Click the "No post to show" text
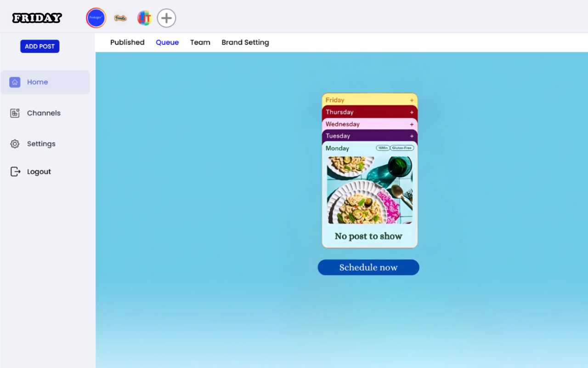Image resolution: width=588 pixels, height=368 pixels. point(368,236)
